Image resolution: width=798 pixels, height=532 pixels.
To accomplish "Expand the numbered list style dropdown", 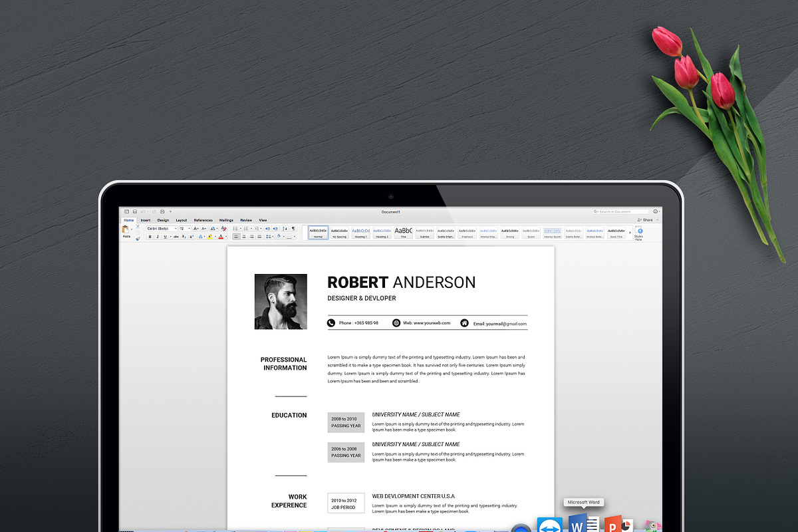I will (x=251, y=228).
